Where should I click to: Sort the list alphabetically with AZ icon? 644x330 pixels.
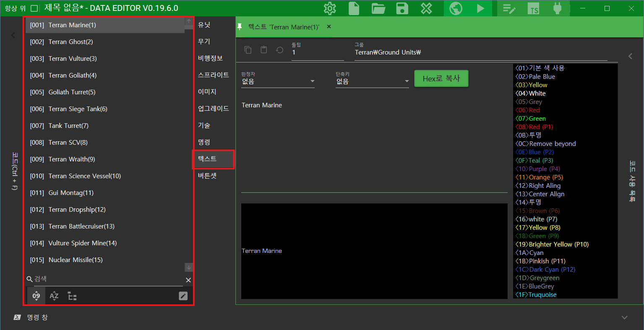point(54,296)
